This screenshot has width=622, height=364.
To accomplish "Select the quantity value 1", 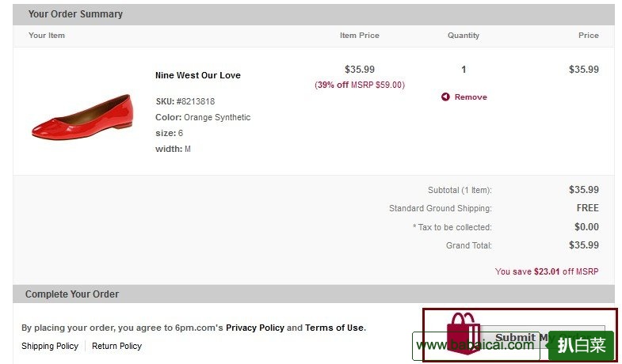I will tap(464, 70).
